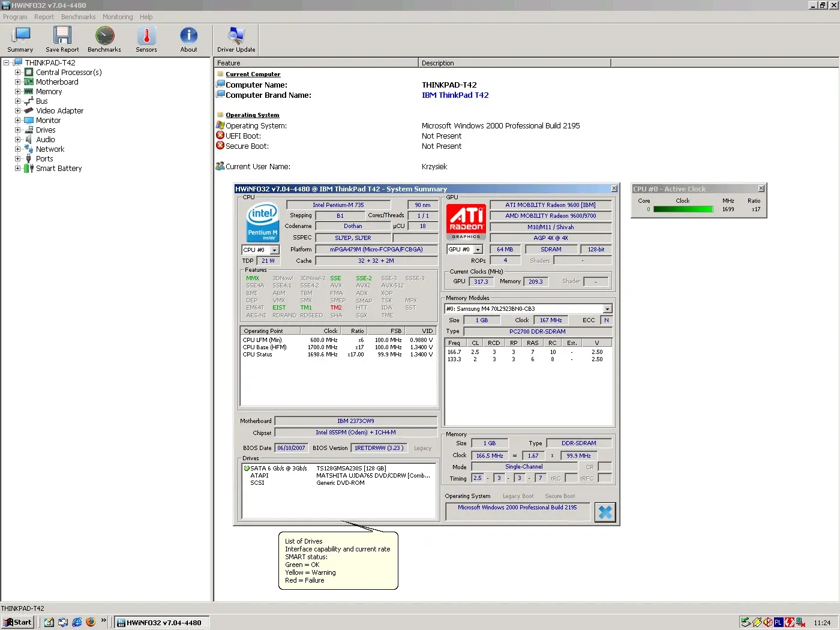Click the Operating System Windows flag icon
Image resolution: width=840 pixels, height=630 pixels.
[220, 125]
